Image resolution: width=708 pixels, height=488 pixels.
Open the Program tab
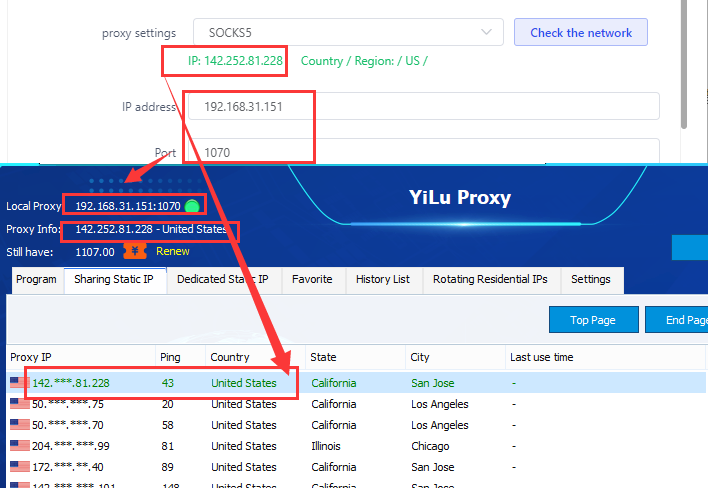[36, 279]
